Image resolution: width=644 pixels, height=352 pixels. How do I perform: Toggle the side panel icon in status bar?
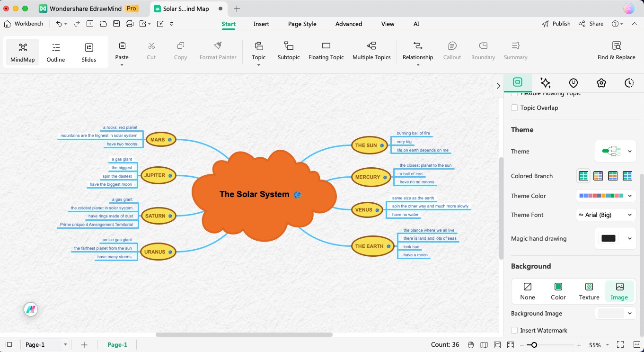9,345
